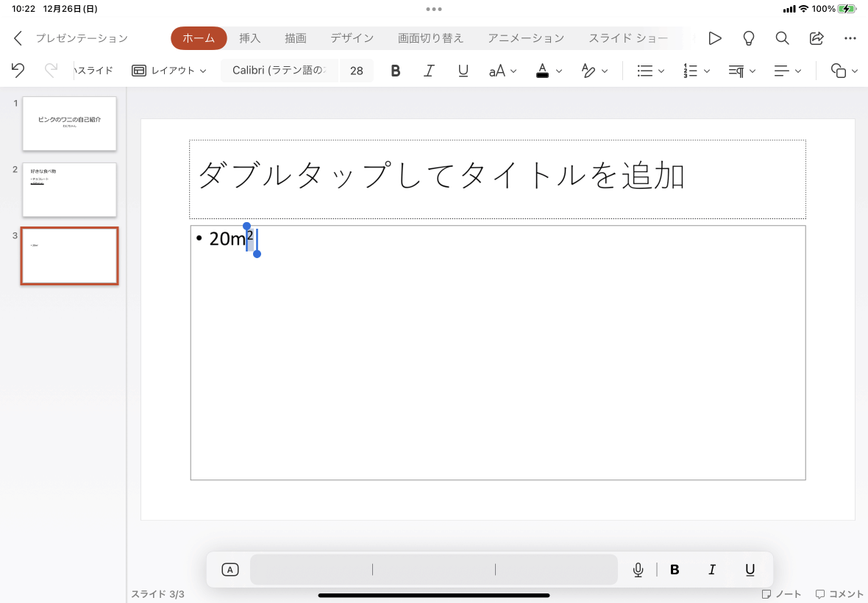Select slide 1 thumbnail

[69, 124]
